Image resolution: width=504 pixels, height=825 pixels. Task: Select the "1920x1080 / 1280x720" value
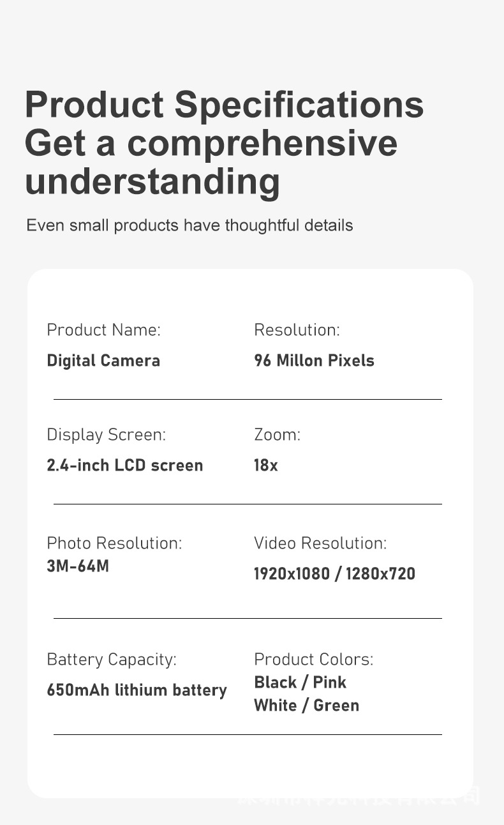pos(334,574)
